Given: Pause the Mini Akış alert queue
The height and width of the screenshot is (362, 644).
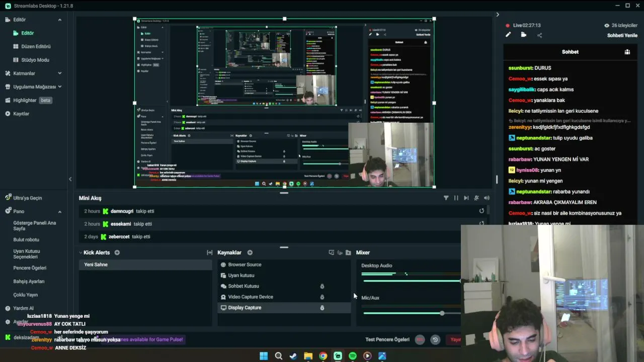Looking at the screenshot, I should [456, 198].
